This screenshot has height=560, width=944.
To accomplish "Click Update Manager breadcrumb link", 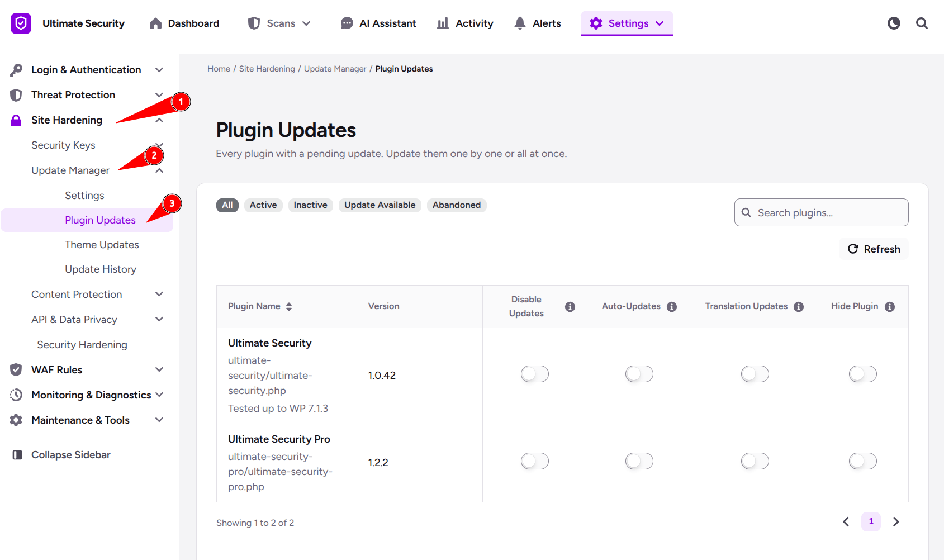I will click(x=335, y=69).
